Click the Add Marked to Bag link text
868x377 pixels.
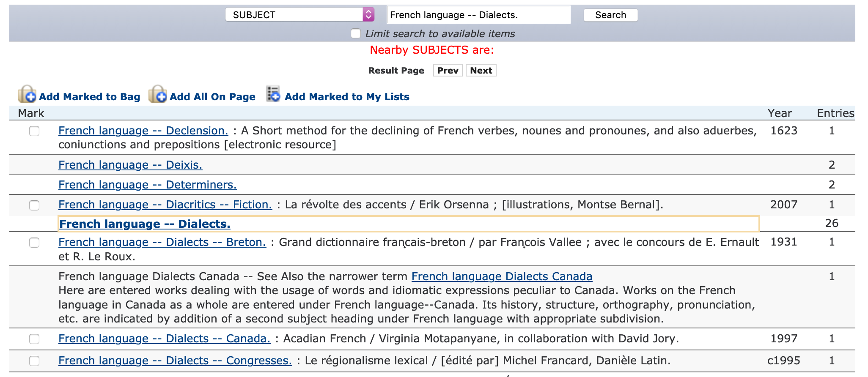89,97
